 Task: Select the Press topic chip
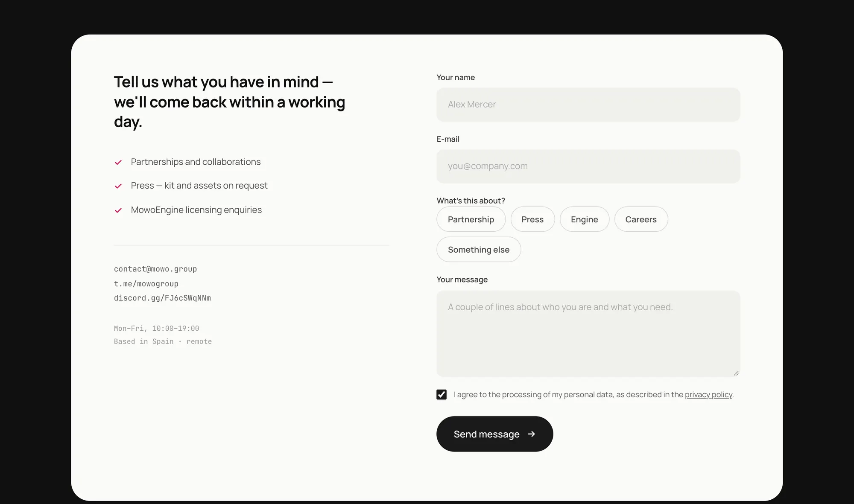pyautogui.click(x=532, y=219)
